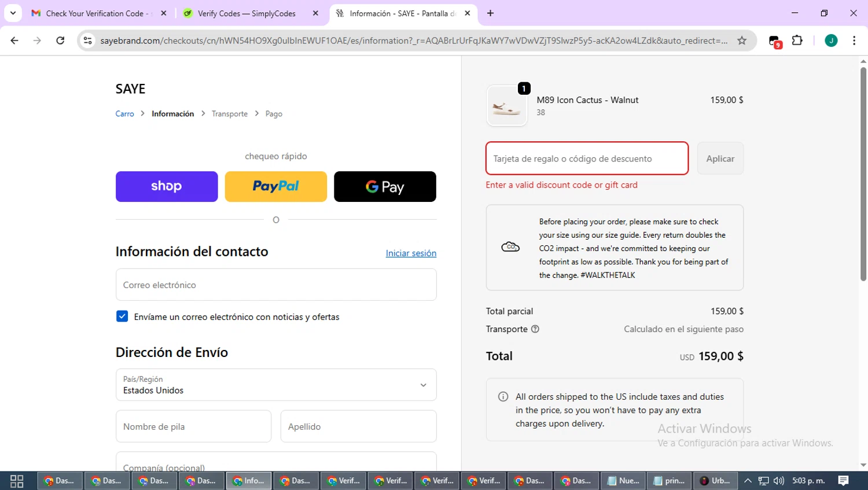Open the Extensions puzzle icon
The height and width of the screenshot is (490, 868).
(x=797, y=40)
